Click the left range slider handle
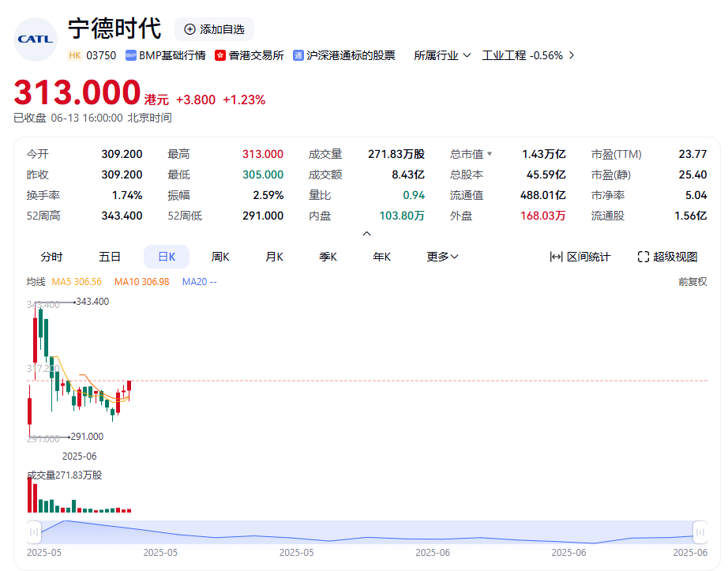The height and width of the screenshot is (571, 728). coord(35,532)
